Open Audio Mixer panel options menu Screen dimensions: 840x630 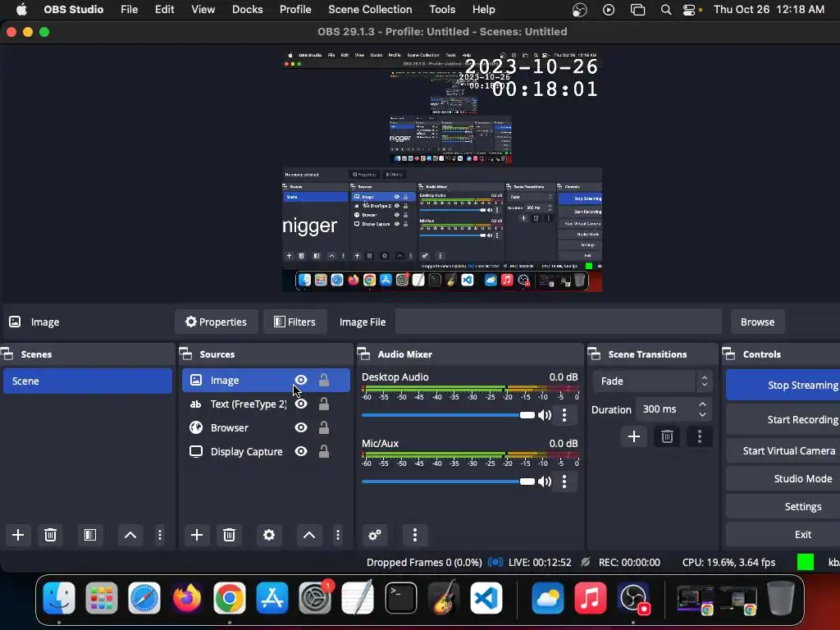(x=414, y=535)
